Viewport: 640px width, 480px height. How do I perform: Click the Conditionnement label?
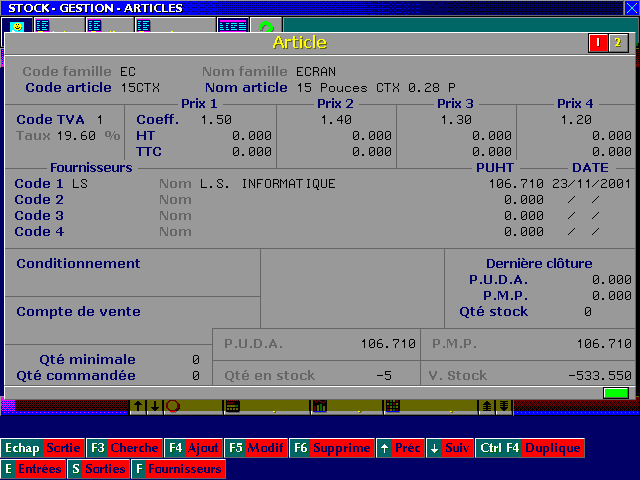[78, 264]
